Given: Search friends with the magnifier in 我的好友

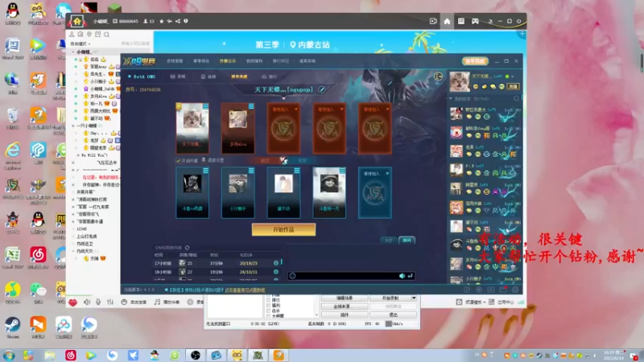Looking at the screenshot, I should point(516,99).
